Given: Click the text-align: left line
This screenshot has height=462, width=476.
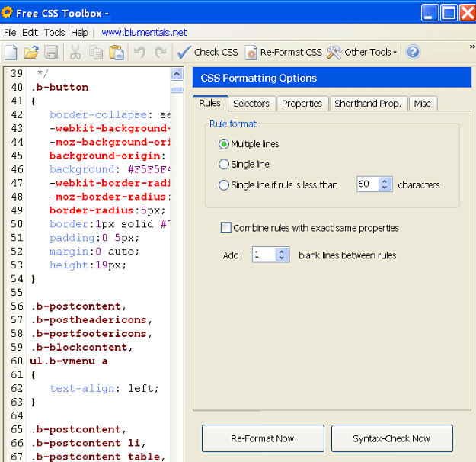Looking at the screenshot, I should tap(104, 388).
